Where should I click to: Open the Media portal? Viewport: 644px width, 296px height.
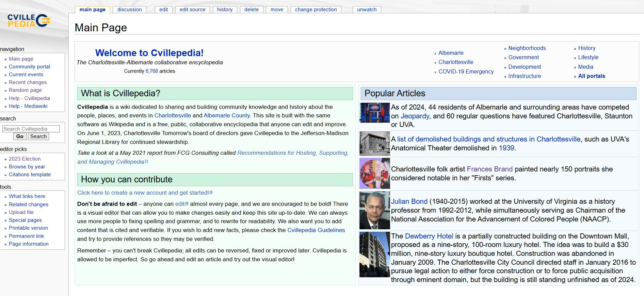(585, 67)
